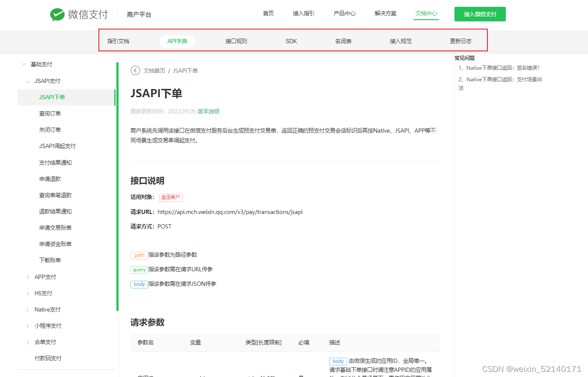Click the JSAPI下单 breadcrumb text
Viewport: 588px width, 377px height.
point(185,71)
